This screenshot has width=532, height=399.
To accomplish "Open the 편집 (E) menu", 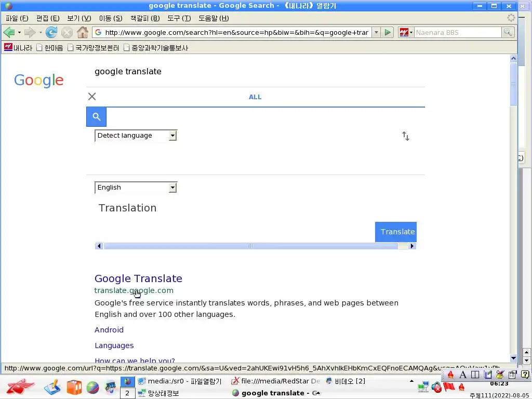I will (48, 18).
